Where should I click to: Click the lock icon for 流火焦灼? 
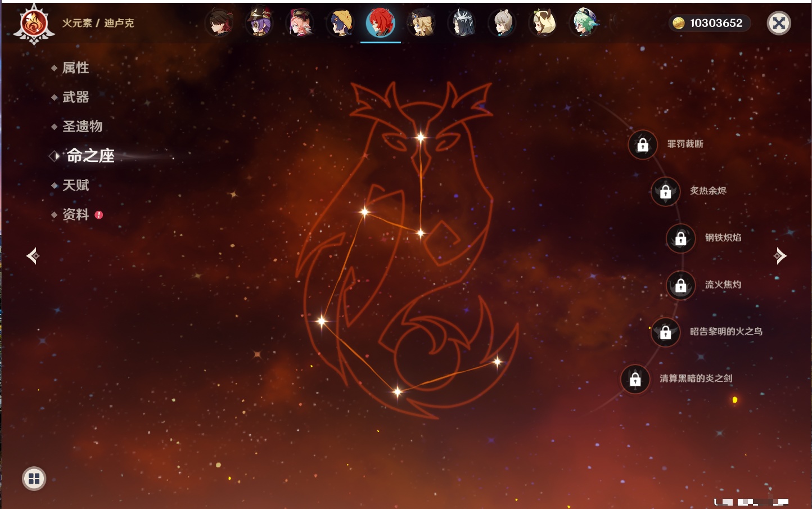[680, 286]
